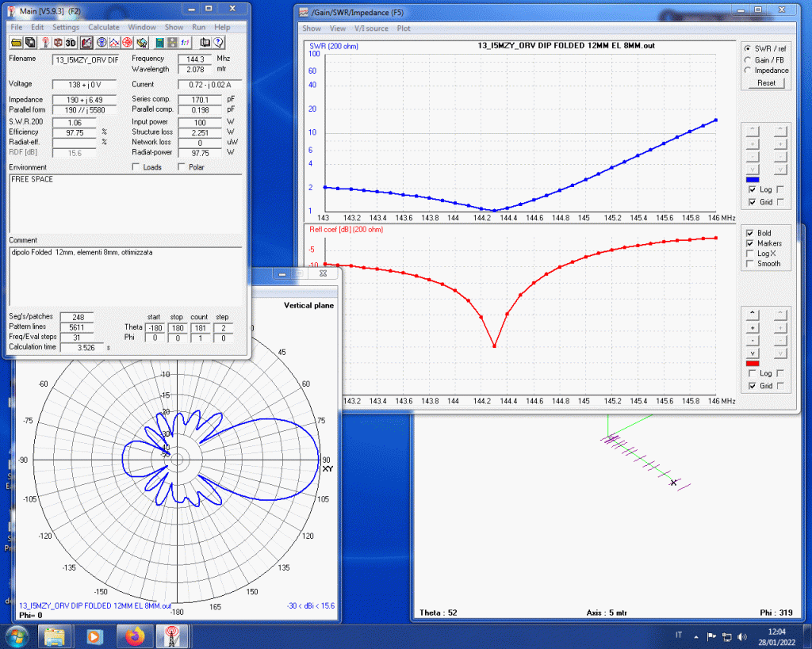
Task: Click the 1:1 scale toolbar icon
Action: pyautogui.click(x=185, y=42)
